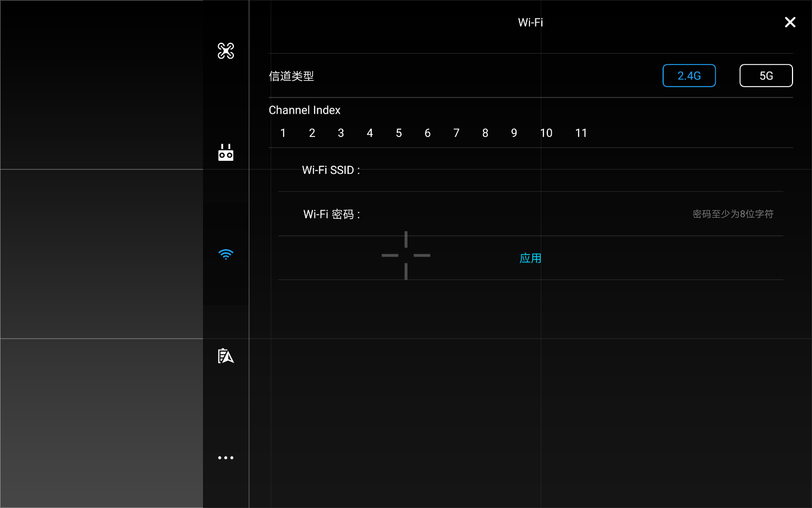Focus the Wi-Fi SSID input field
This screenshot has width=812, height=508.
pyautogui.click(x=571, y=170)
